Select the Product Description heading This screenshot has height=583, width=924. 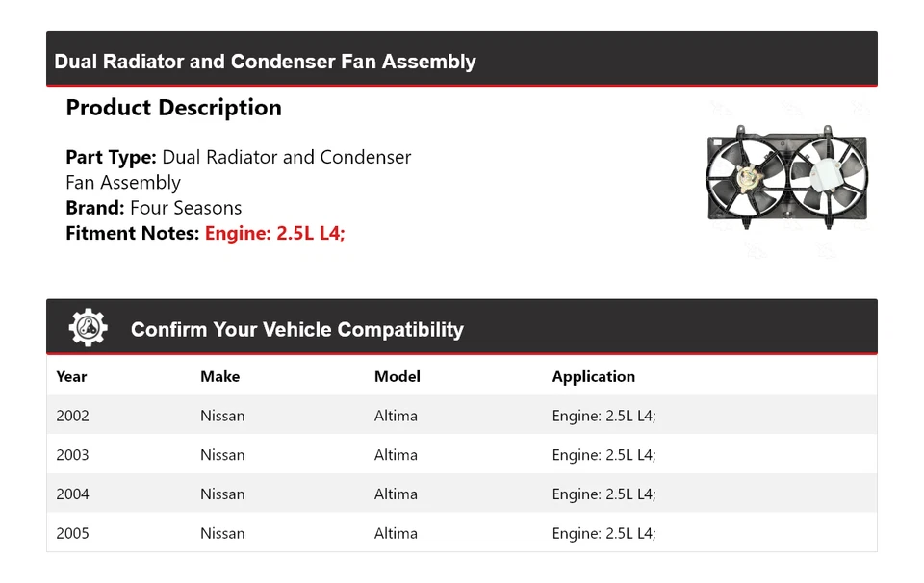[173, 108]
